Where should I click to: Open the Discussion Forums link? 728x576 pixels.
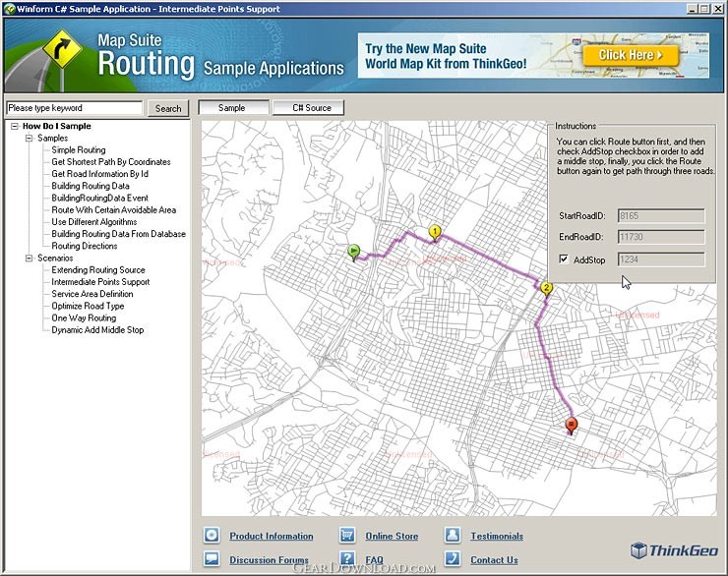click(269, 559)
